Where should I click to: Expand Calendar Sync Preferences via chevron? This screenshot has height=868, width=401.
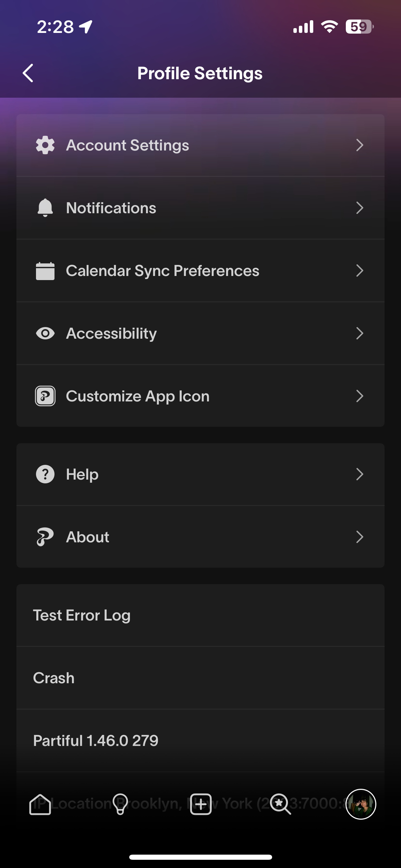[x=360, y=271]
